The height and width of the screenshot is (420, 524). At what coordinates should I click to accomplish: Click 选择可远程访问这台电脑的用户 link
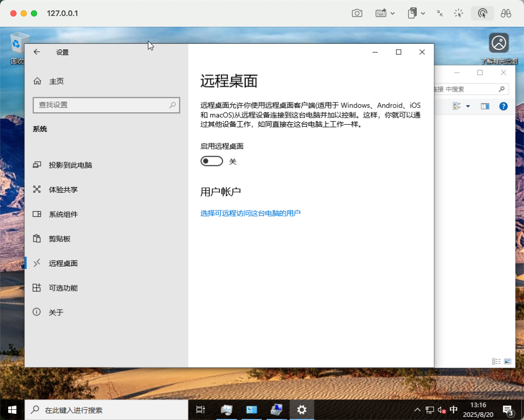coord(250,213)
